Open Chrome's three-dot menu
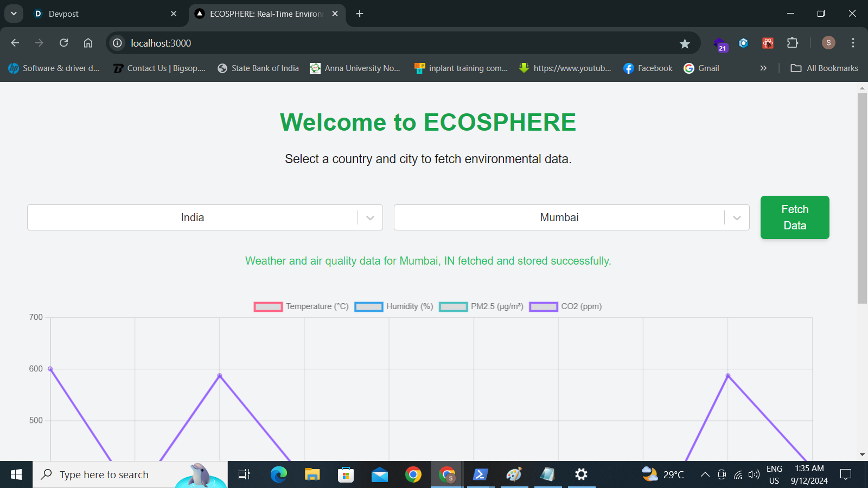The image size is (868, 488). pyautogui.click(x=853, y=43)
